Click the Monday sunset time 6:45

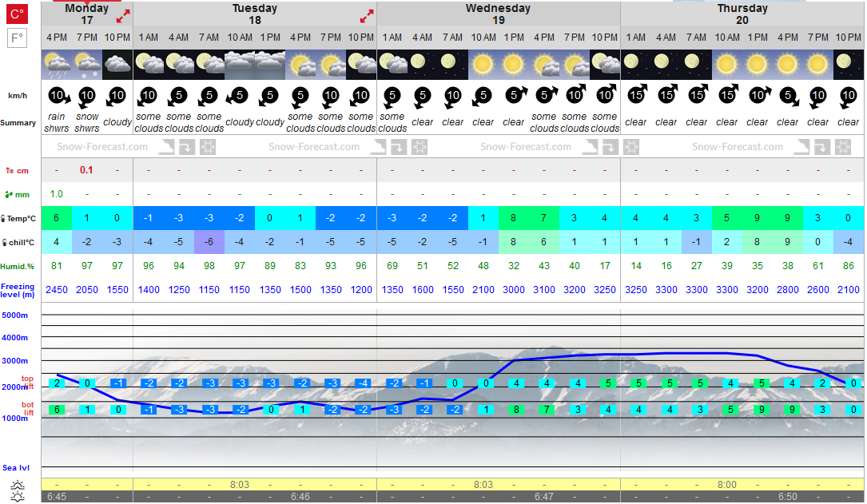(x=57, y=497)
